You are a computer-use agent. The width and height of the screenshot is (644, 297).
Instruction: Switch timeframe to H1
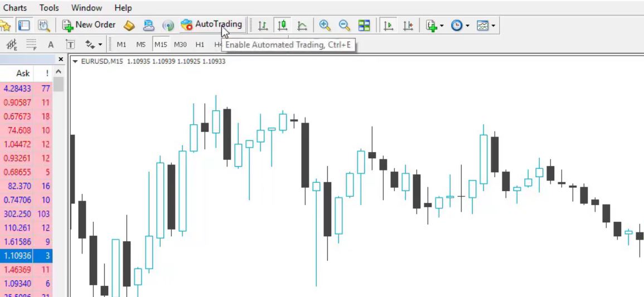point(200,45)
